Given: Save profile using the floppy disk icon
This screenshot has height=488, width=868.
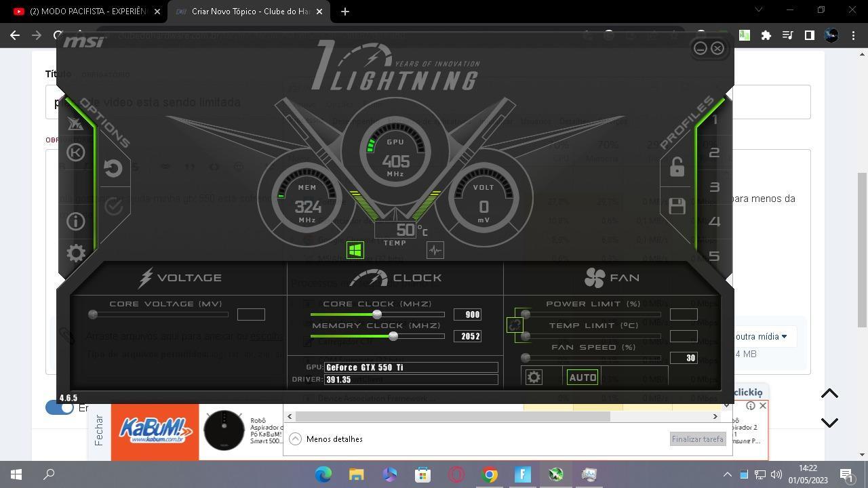Looking at the screenshot, I should pos(677,206).
